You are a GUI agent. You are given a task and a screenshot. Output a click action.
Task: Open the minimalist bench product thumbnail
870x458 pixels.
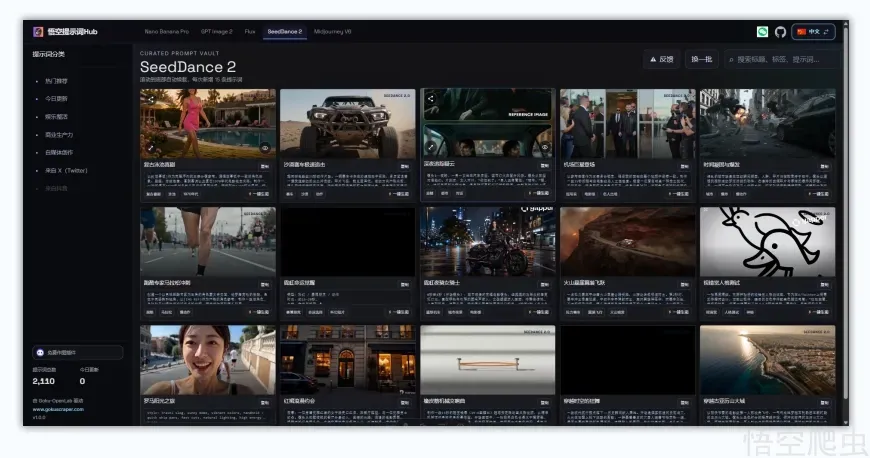[x=488, y=360]
